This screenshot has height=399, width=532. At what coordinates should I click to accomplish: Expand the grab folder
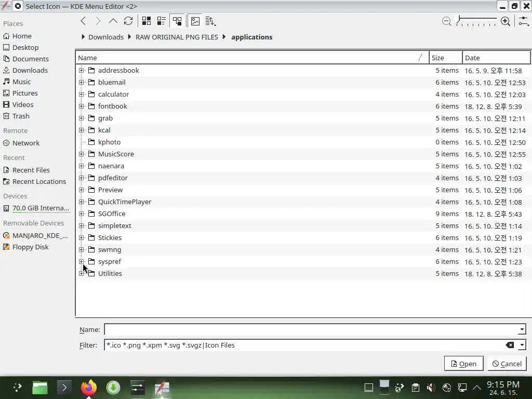pyautogui.click(x=82, y=118)
